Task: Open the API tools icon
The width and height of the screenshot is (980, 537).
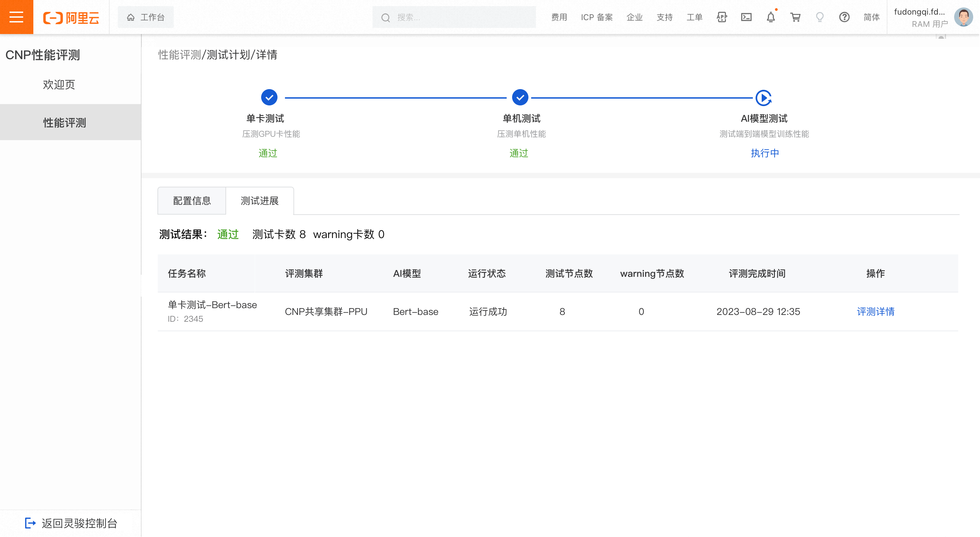Action: tap(722, 17)
